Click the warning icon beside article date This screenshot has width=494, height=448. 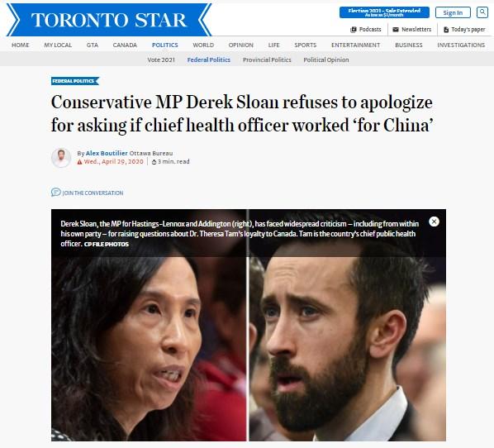coord(79,162)
